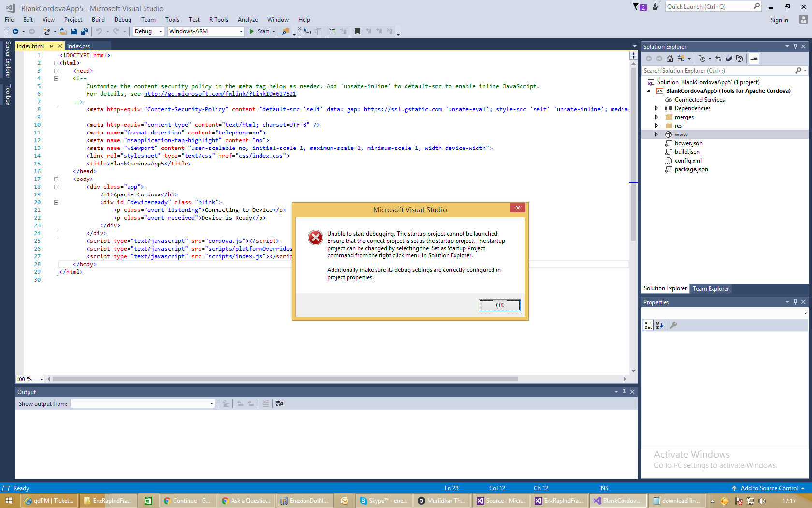The height and width of the screenshot is (508, 812).
Task: Open the Build menu
Action: (x=98, y=20)
